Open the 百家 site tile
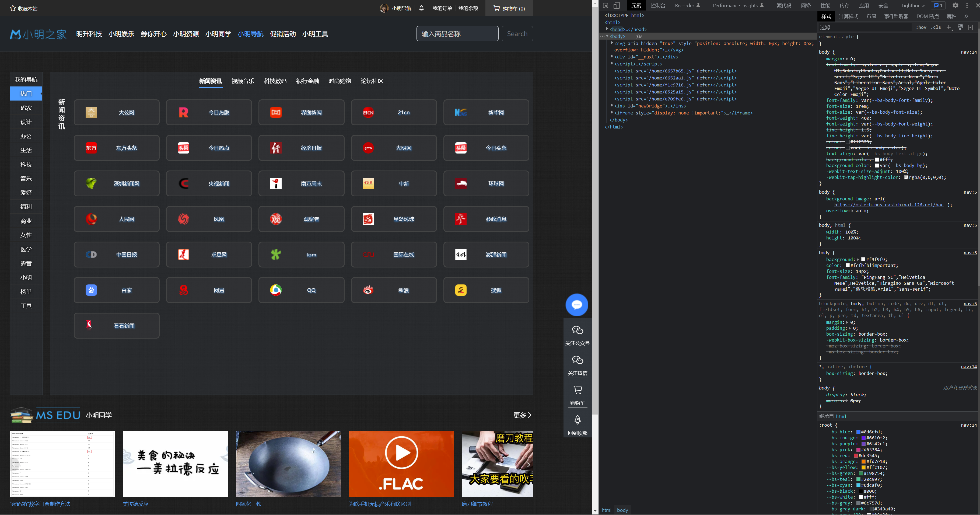 tap(116, 290)
